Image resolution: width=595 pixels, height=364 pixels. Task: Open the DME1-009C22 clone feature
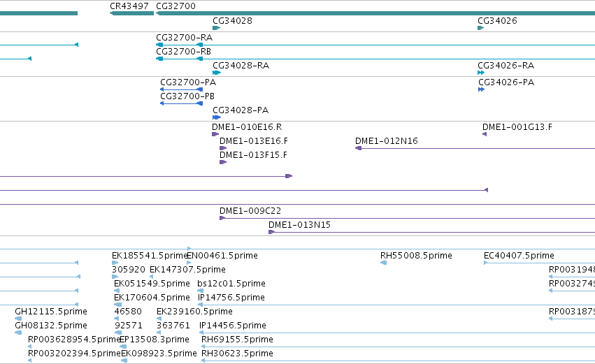coord(407,218)
